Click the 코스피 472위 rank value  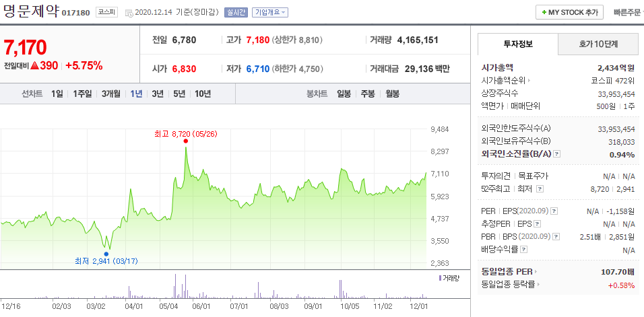(x=613, y=81)
